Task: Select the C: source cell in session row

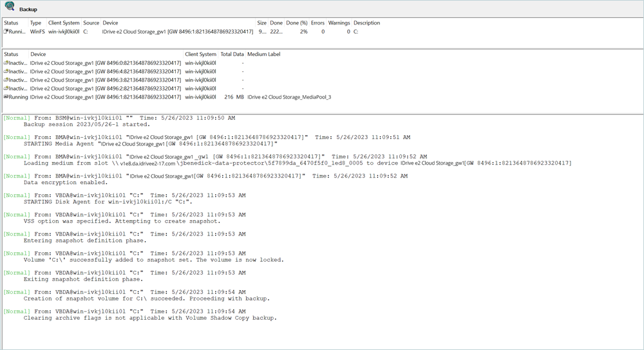Action: click(86, 32)
